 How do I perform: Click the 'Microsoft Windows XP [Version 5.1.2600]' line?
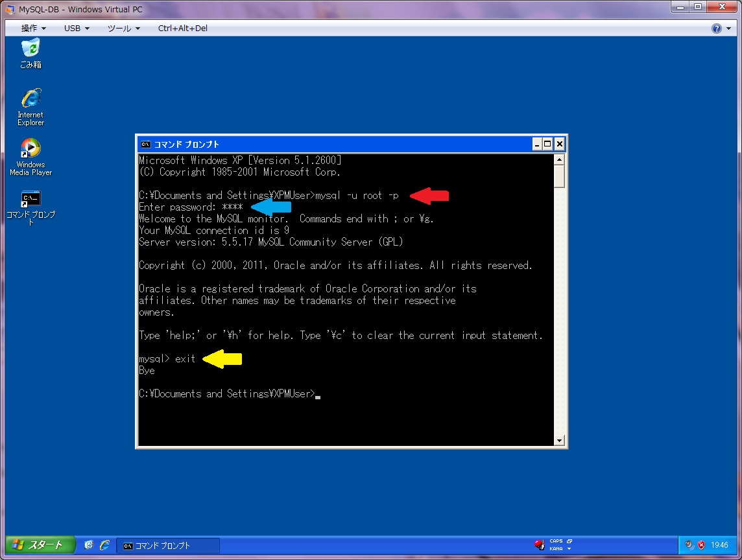240,160
